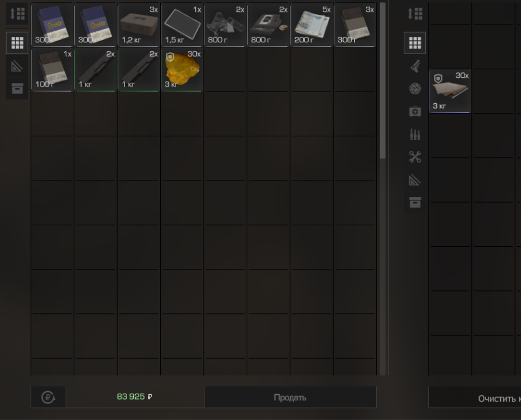Click the left inventory vertical scrollbar
The image size is (521, 420).
pyautogui.click(x=383, y=80)
